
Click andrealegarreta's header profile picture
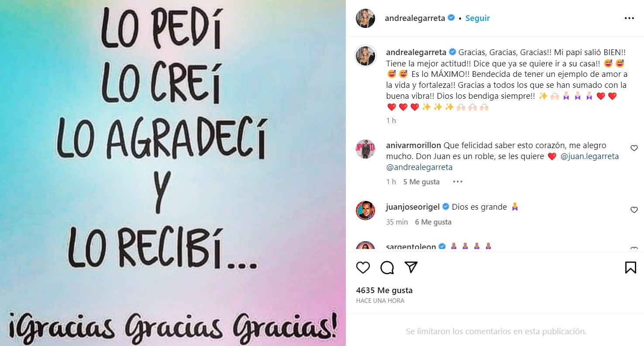click(365, 18)
